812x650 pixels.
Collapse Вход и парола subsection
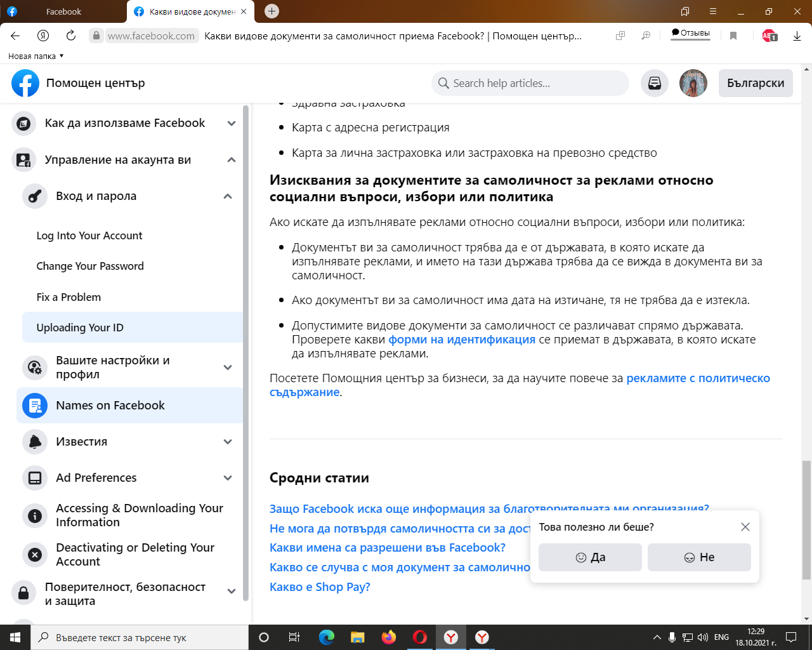(x=228, y=196)
